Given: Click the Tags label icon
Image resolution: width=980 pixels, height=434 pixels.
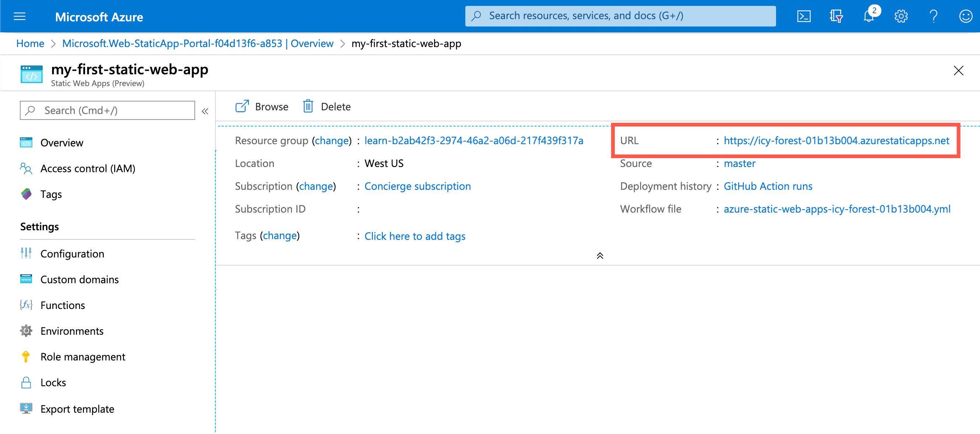Looking at the screenshot, I should pyautogui.click(x=26, y=194).
